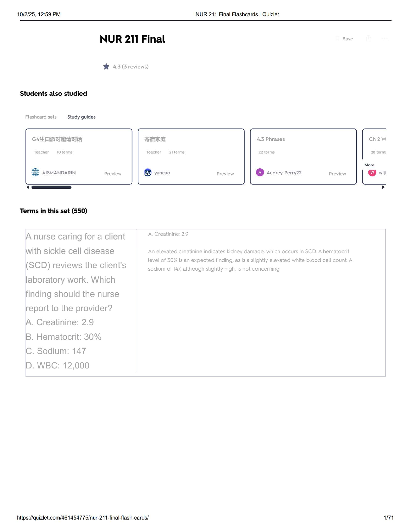Click Audrey_Perry22's purple avatar icon
The width and height of the screenshot is (411, 532).
[260, 173]
